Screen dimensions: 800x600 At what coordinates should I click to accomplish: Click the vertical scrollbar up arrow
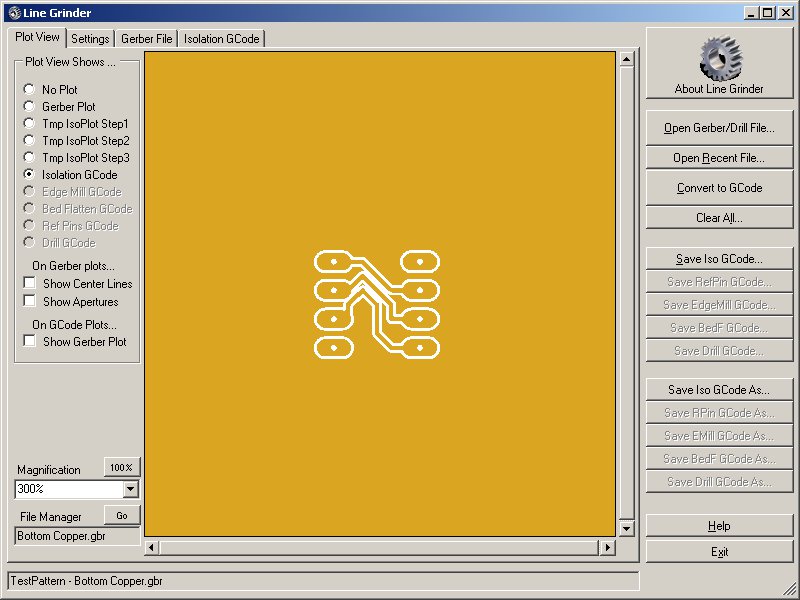(627, 59)
